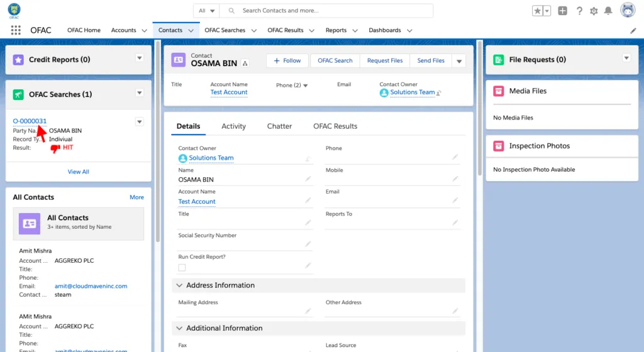Show more contact actions dropdown
Screen dimensions: 644x352
click(459, 61)
